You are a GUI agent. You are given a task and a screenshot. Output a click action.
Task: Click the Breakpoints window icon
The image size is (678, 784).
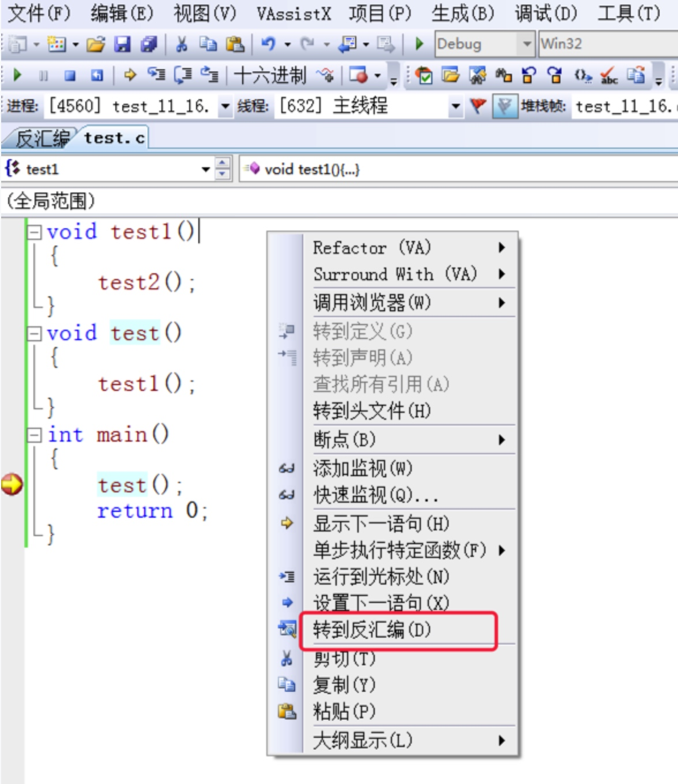pyautogui.click(x=359, y=75)
